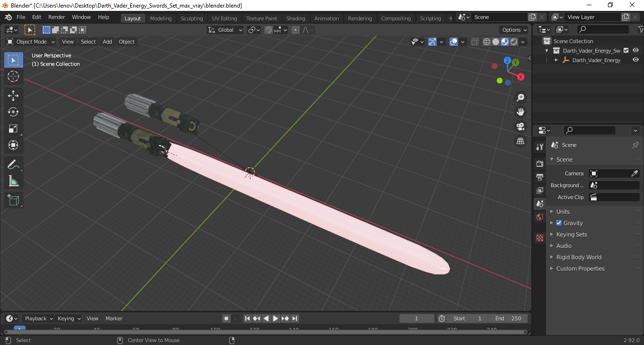Expand Darth_Vader_Energy object tree row
The image size is (644, 345).
(556, 60)
